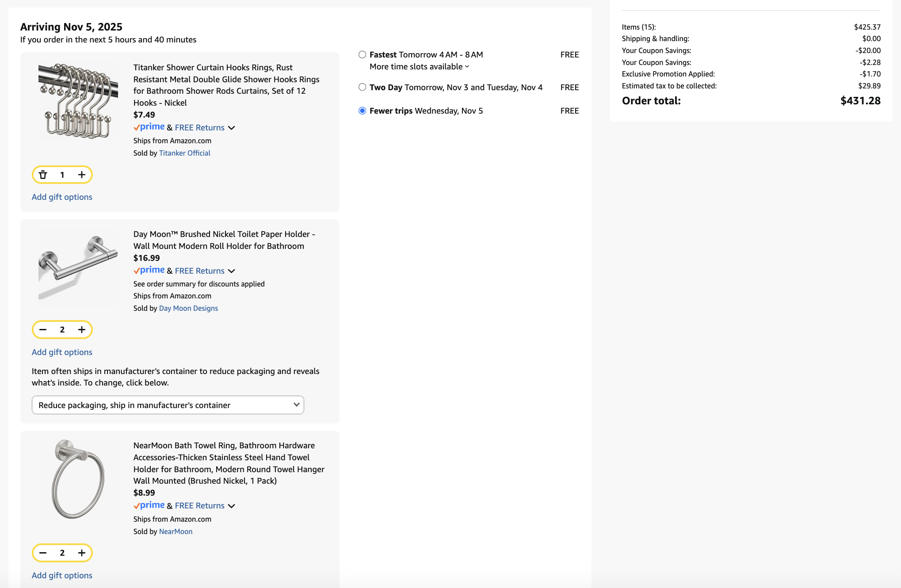Increase NearMoon towel ring quantity
The image size is (901, 588).
[x=82, y=553]
